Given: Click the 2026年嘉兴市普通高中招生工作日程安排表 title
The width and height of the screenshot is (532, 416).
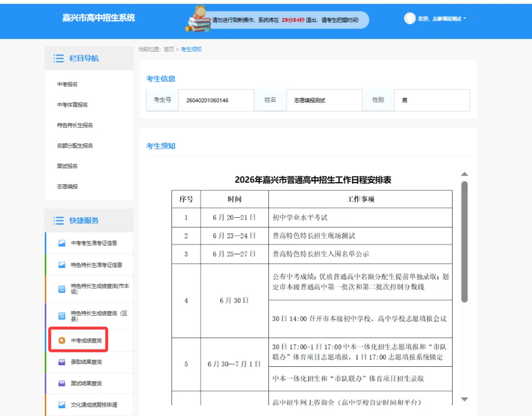Looking at the screenshot, I should coord(313,180).
